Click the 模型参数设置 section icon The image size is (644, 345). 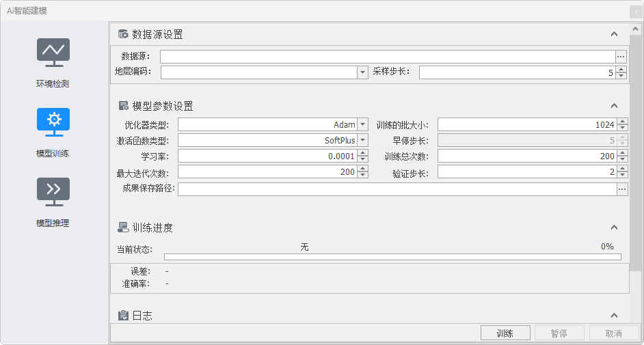tap(123, 106)
